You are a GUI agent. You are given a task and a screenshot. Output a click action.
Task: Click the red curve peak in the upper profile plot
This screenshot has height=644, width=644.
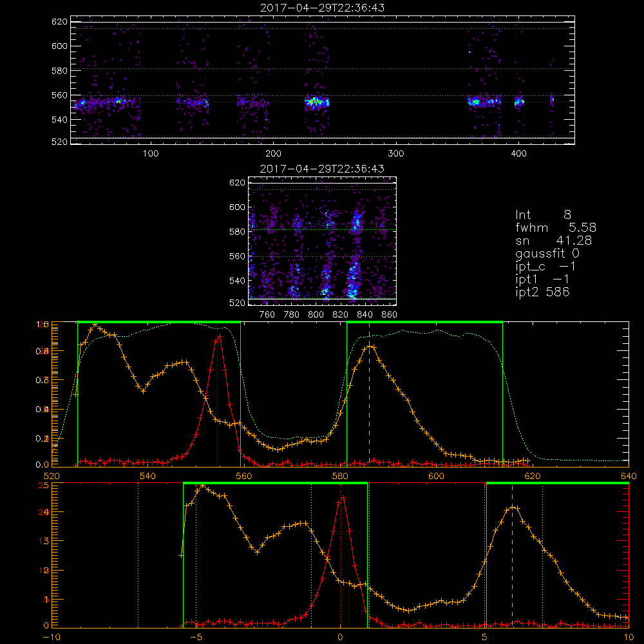click(x=220, y=336)
